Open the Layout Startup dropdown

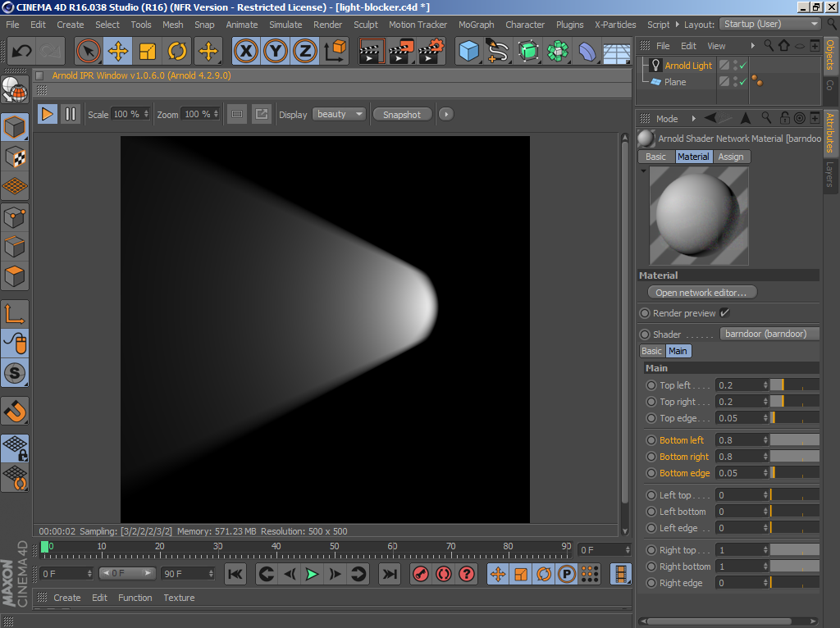[x=769, y=24]
